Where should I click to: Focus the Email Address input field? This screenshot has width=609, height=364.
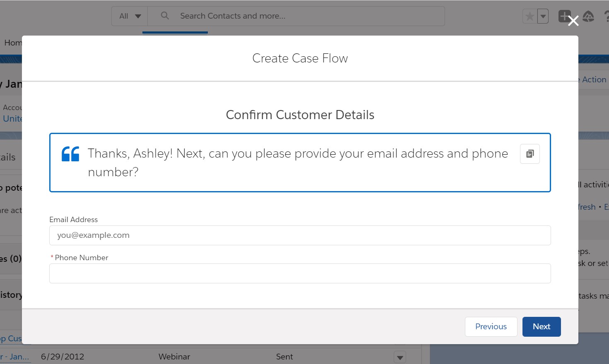pos(300,235)
